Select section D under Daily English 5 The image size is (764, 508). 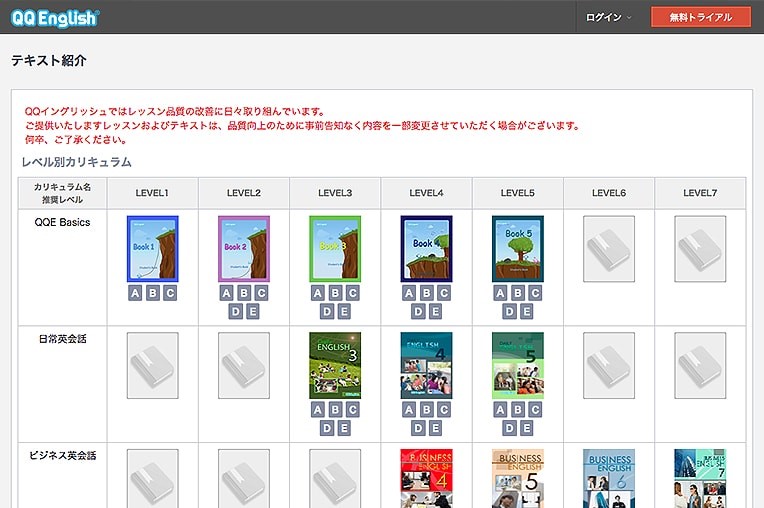[509, 429]
